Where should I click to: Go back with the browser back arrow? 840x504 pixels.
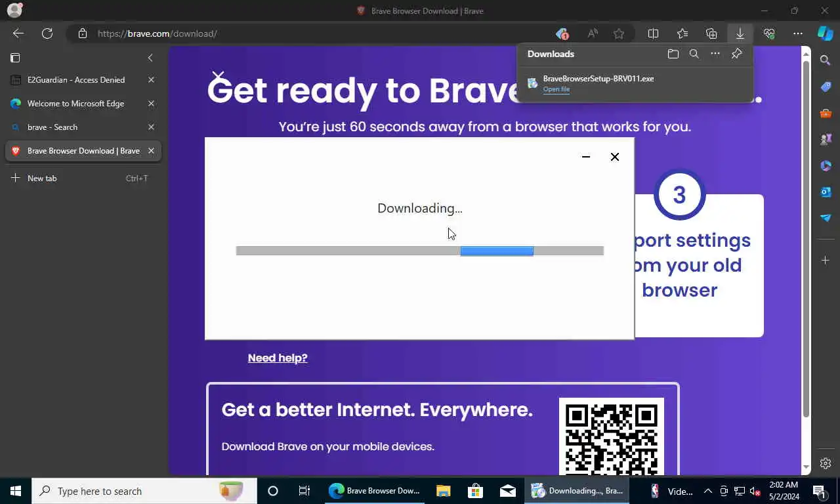click(x=18, y=33)
